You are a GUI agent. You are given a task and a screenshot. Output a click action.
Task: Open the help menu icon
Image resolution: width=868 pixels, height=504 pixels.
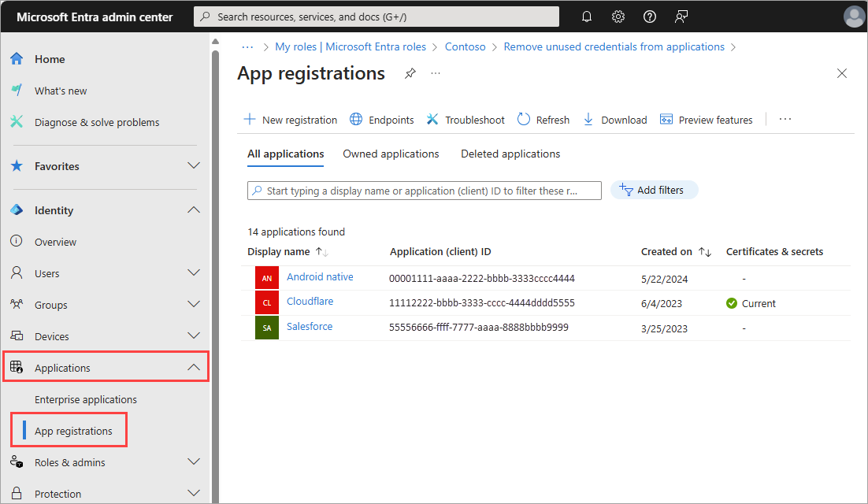pos(649,16)
